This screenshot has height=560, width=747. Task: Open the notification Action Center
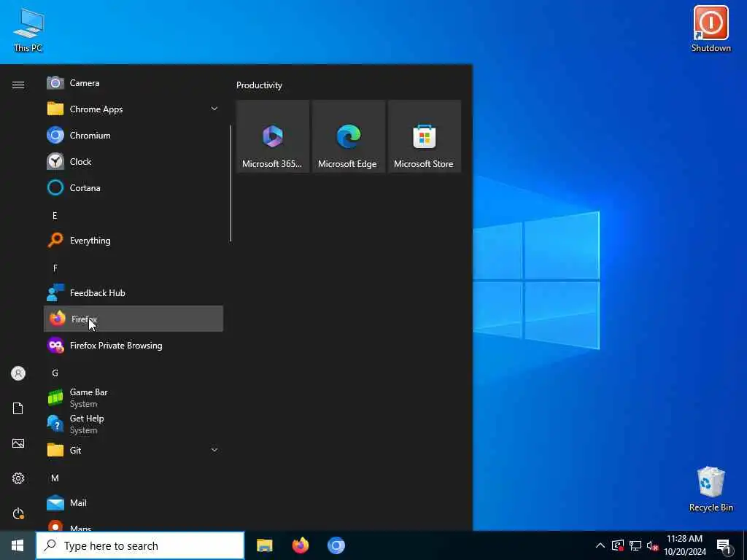tap(724, 545)
